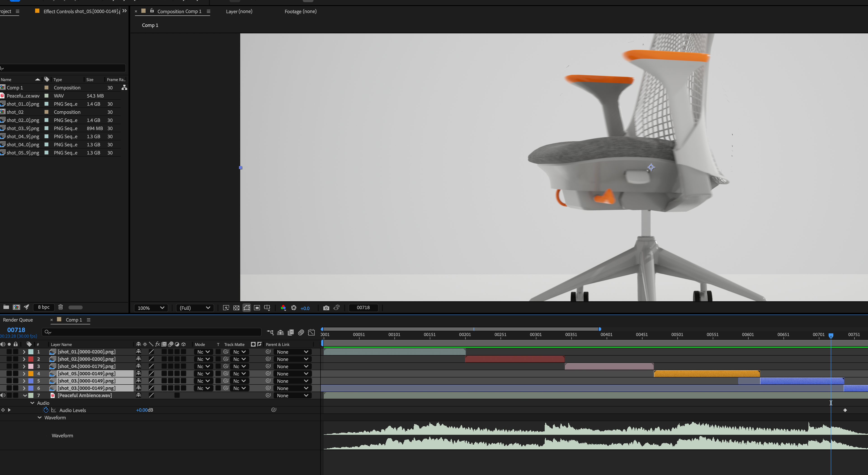The width and height of the screenshot is (868, 475).
Task: Toggle Mask and Shape Path visibility
Action: coord(247,308)
